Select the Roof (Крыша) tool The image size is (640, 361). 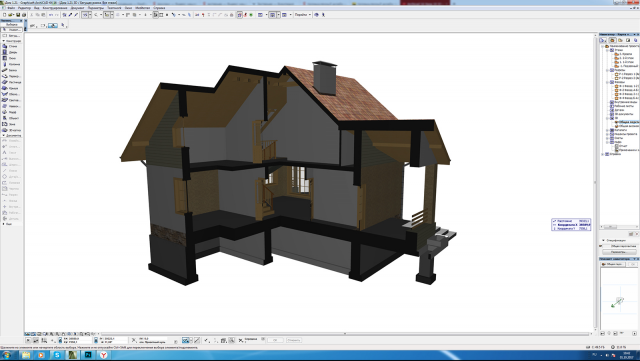[11, 88]
